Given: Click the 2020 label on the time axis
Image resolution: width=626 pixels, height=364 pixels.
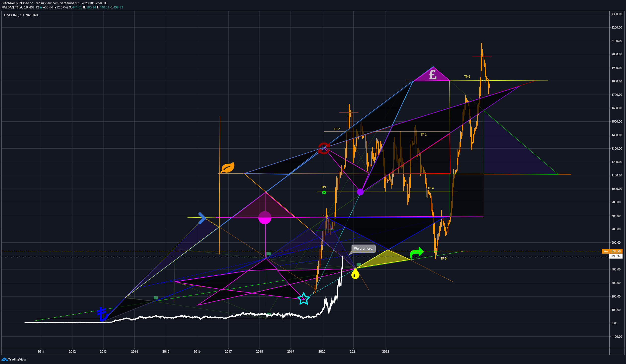Looking at the screenshot, I should click(322, 352).
